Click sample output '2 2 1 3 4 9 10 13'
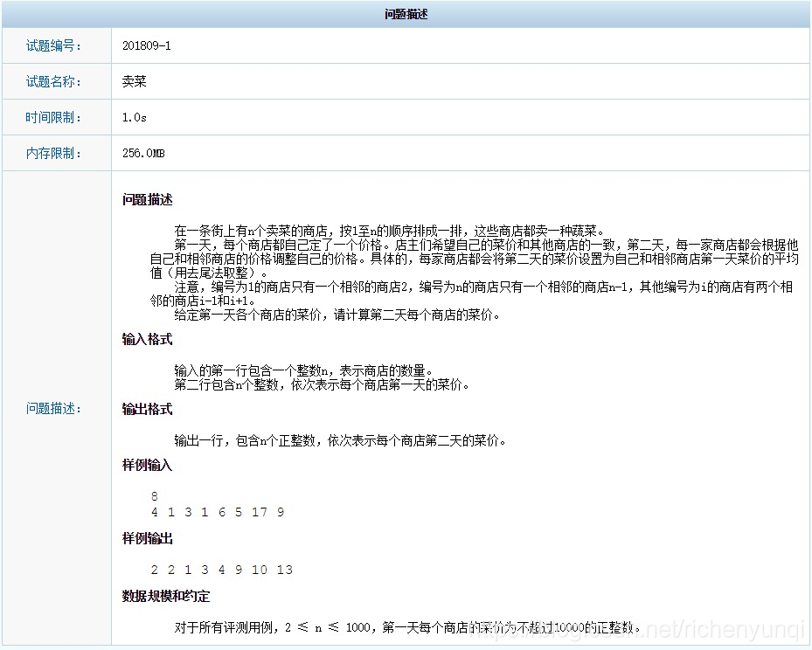The height and width of the screenshot is (650, 812). [222, 570]
